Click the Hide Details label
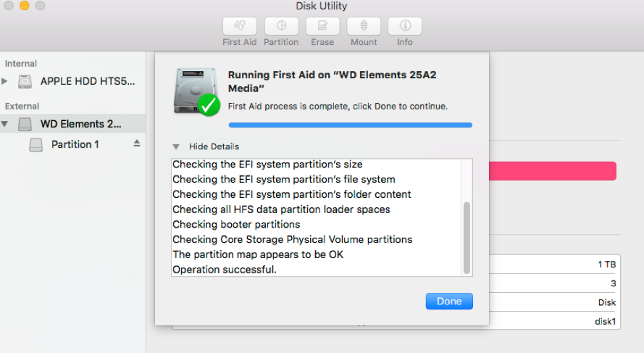 (214, 146)
